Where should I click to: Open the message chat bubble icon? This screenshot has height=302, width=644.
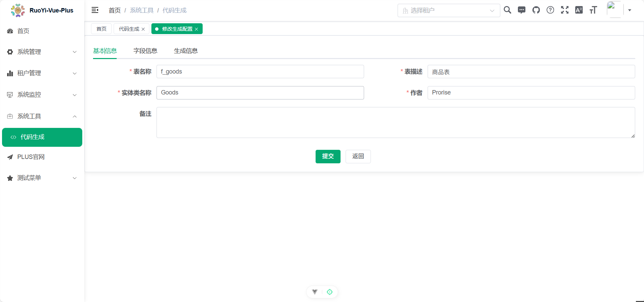522,10
